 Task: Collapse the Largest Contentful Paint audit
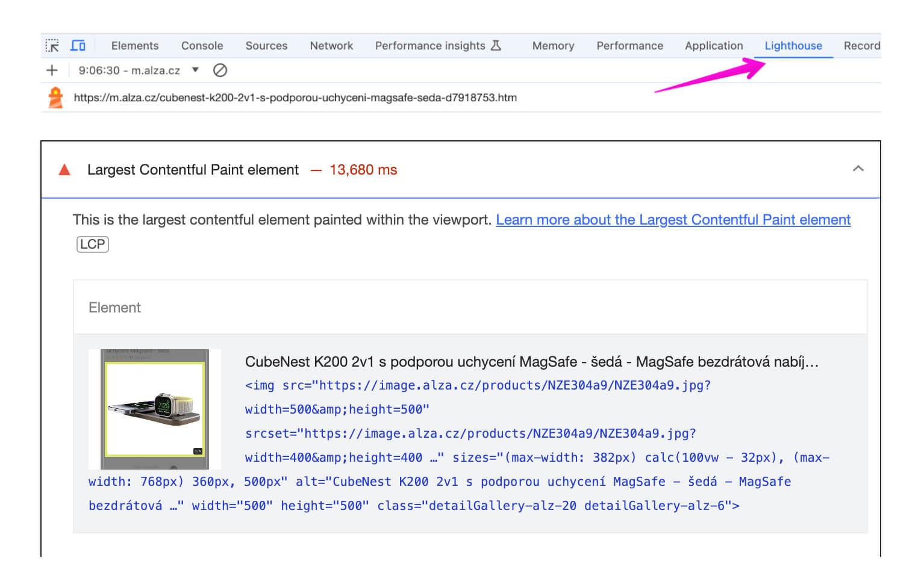click(x=858, y=169)
